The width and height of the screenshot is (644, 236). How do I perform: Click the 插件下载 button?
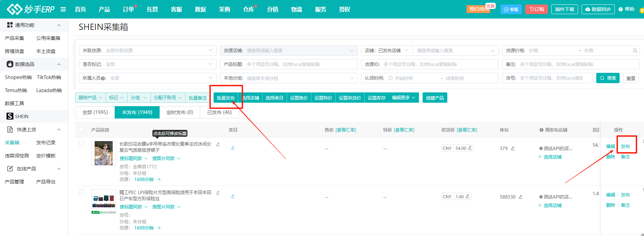[x=565, y=9]
